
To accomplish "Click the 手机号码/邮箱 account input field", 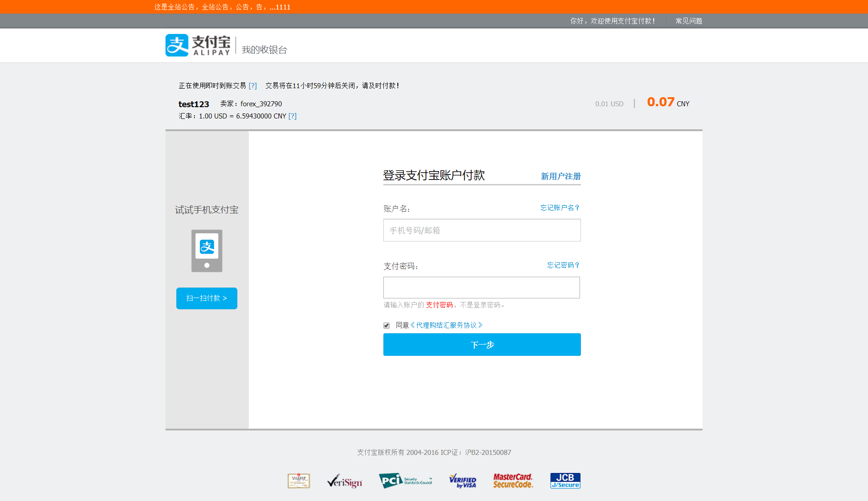I will click(x=481, y=230).
